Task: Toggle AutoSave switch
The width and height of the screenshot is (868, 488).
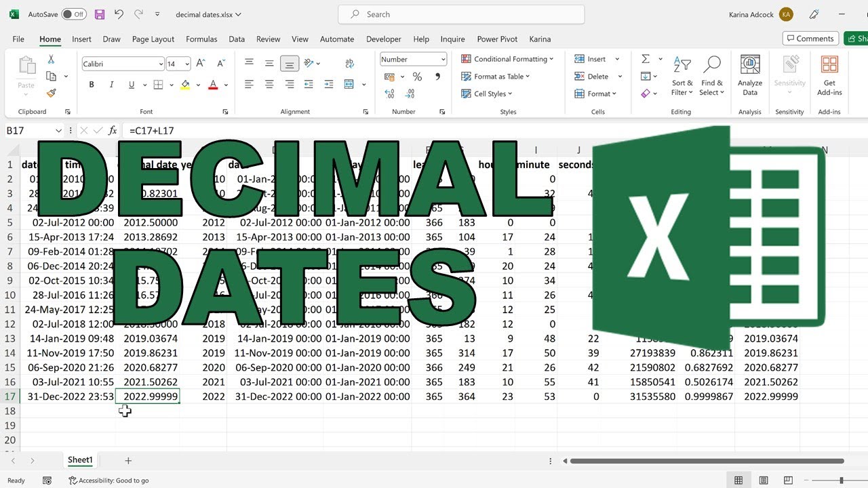Action: pos(74,14)
